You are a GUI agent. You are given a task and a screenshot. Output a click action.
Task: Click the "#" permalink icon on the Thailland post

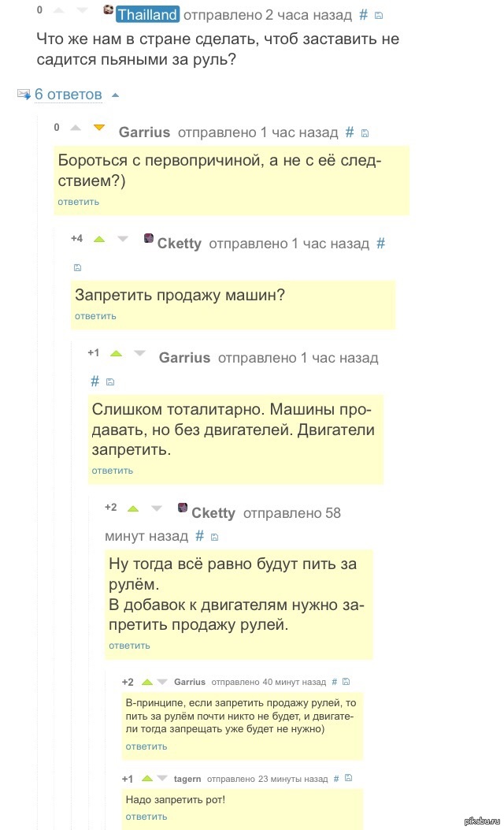(x=363, y=14)
